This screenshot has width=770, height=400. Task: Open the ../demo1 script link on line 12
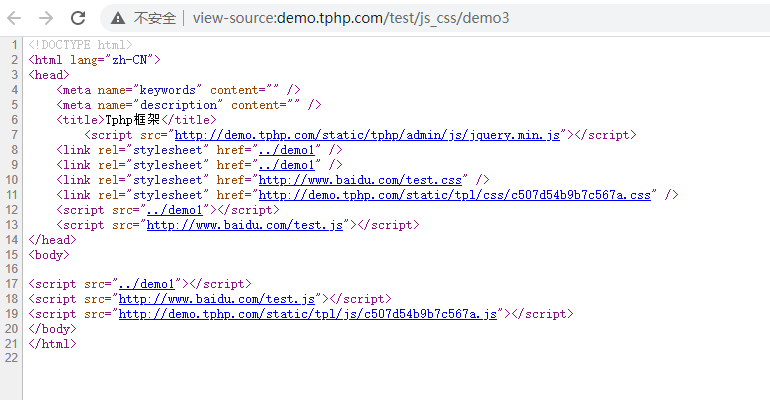(174, 210)
